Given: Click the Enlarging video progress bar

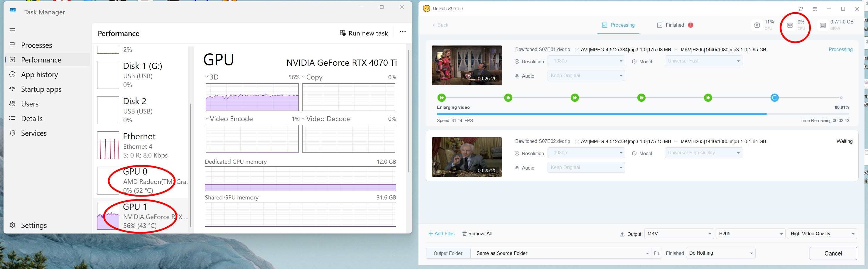Looking at the screenshot, I should coord(643,114).
